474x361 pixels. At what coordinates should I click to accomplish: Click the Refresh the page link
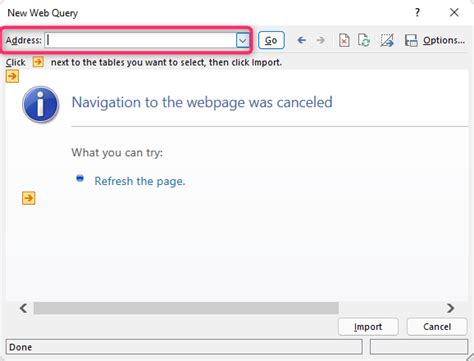[x=140, y=181]
